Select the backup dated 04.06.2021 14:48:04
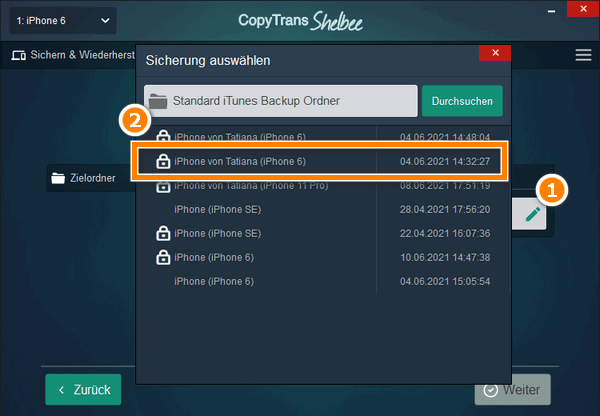 [x=323, y=137]
